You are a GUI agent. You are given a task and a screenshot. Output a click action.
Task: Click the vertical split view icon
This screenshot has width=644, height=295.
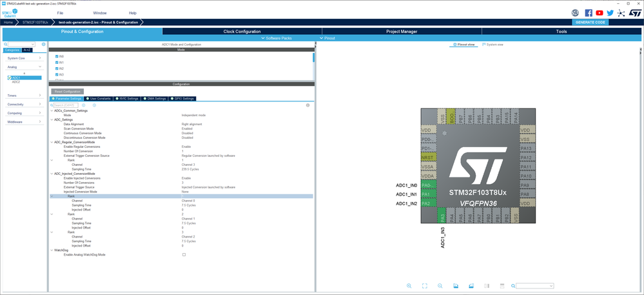pos(486,285)
